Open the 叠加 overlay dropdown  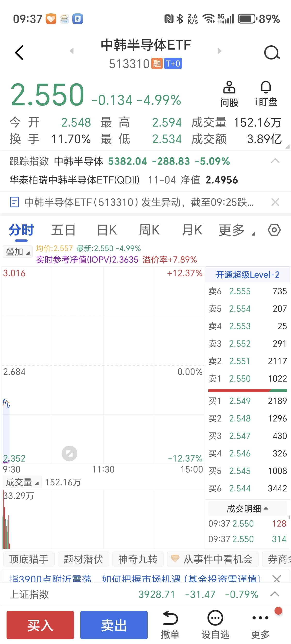tap(17, 252)
